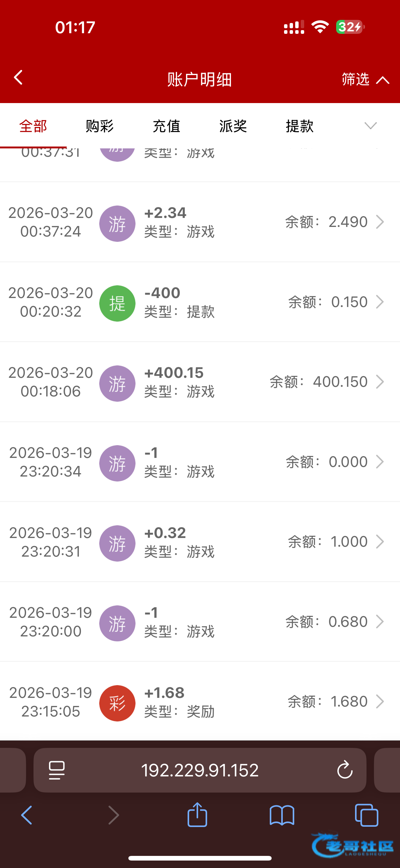Reload the page using the address bar icon
The height and width of the screenshot is (868, 400).
coord(344,770)
